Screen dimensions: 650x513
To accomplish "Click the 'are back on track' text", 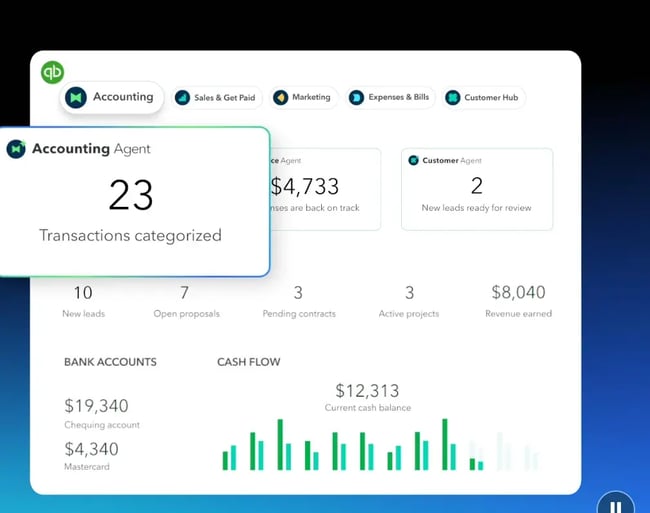I will (325, 208).
